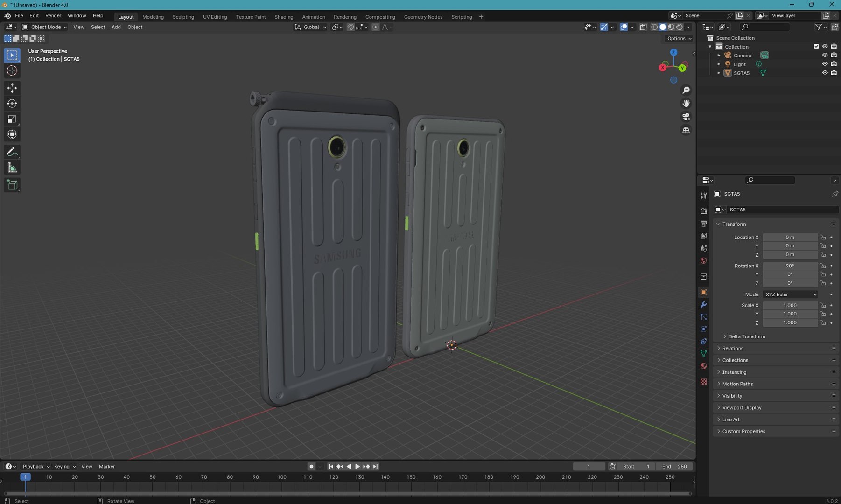Click the Scale X value field
The width and height of the screenshot is (841, 504).
(790, 306)
